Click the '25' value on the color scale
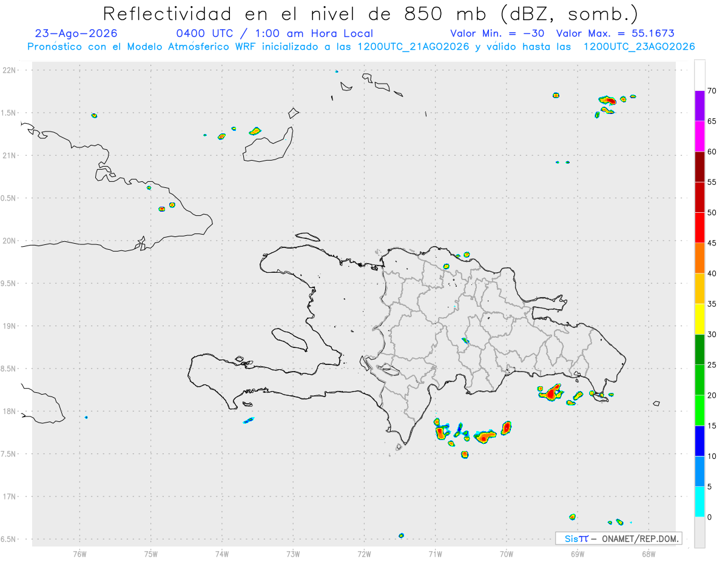 [x=712, y=365]
